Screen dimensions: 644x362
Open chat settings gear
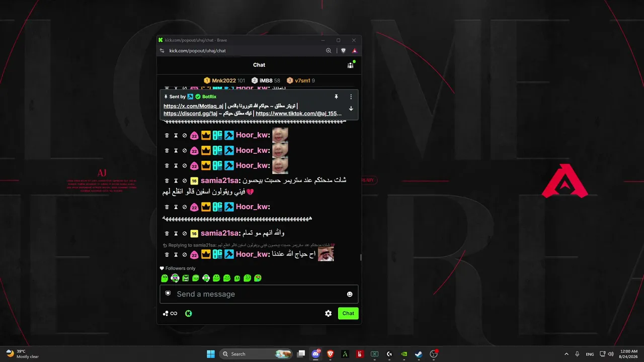(x=328, y=313)
